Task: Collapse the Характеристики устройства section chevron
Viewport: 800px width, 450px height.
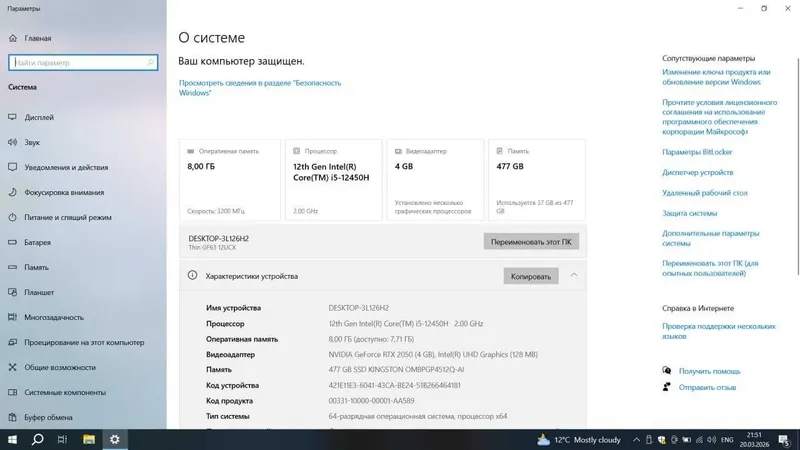Action: tap(574, 276)
